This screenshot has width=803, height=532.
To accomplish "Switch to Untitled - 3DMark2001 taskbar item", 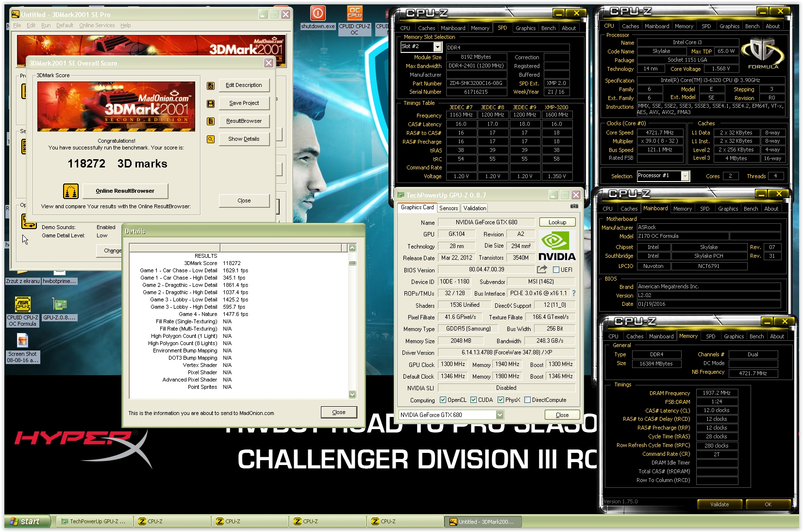I will pyautogui.click(x=484, y=522).
